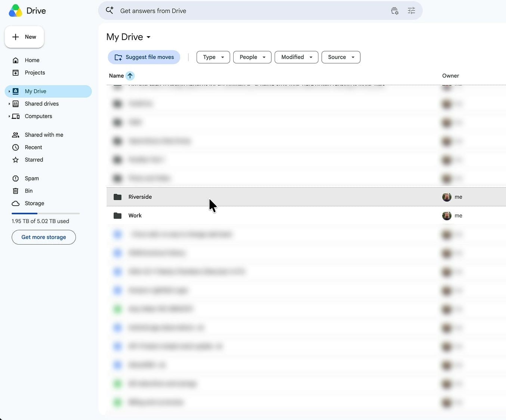Open the Type filter dropdown
This screenshot has width=506, height=420.
click(x=213, y=57)
